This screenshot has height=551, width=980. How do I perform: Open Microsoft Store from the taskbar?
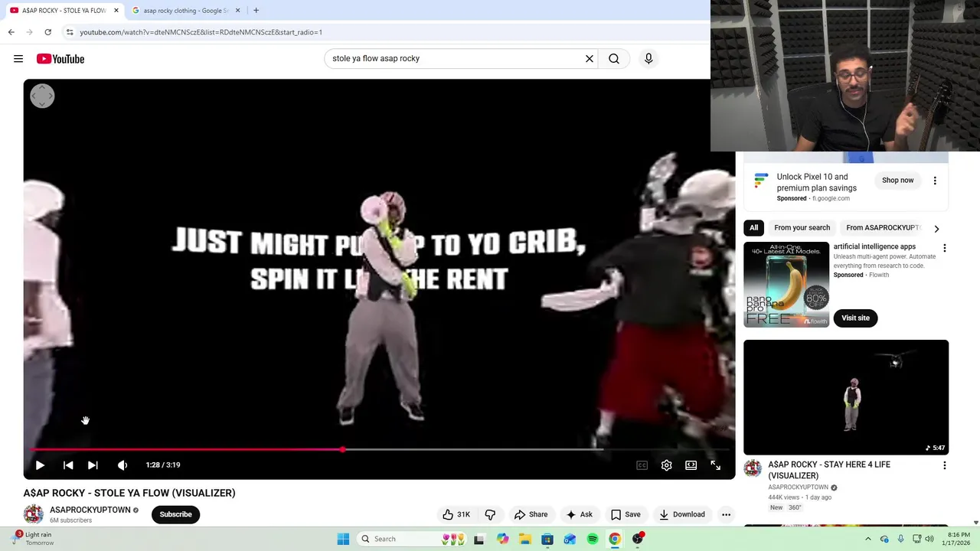[x=547, y=539]
